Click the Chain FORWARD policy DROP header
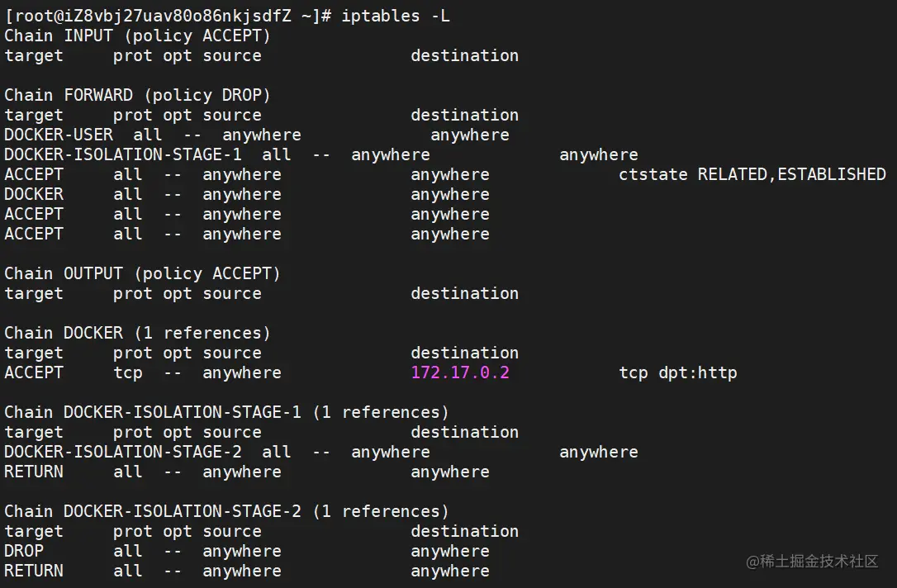The image size is (897, 588). 137,95
